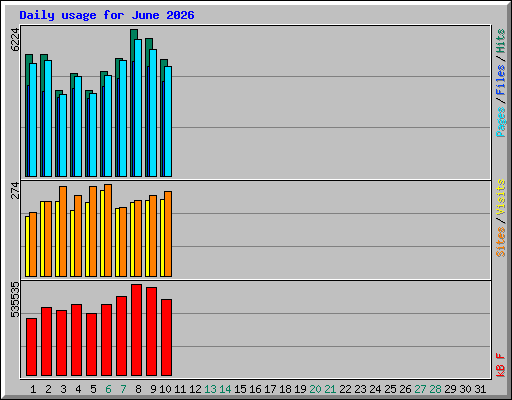Image resolution: width=512 pixels, height=400 pixels.
Task: Select weekend day 6 label
Action: click(x=108, y=389)
